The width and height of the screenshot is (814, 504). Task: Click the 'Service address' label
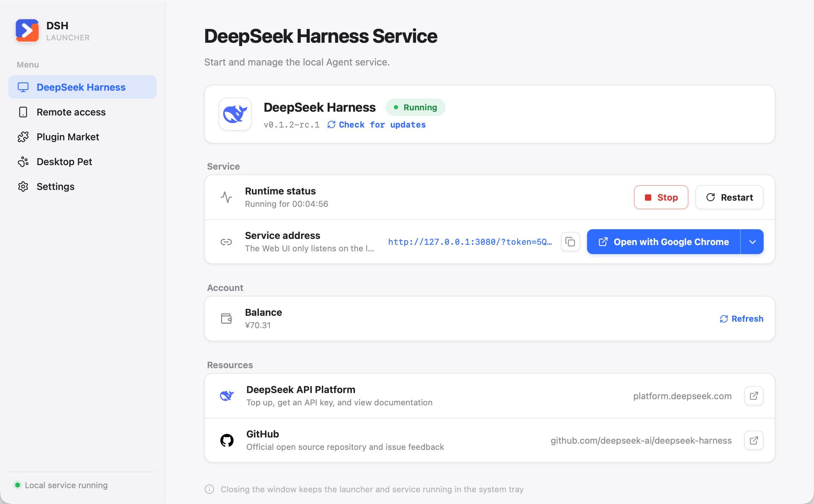coord(283,235)
